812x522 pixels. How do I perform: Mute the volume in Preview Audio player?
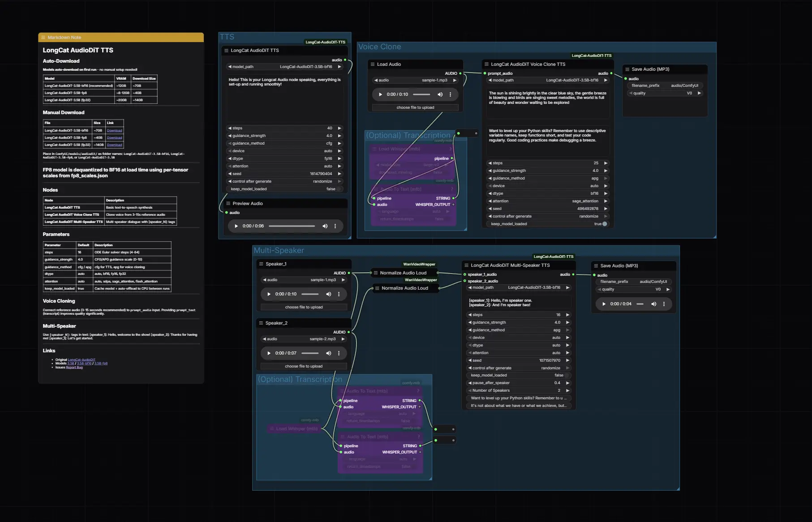point(325,226)
